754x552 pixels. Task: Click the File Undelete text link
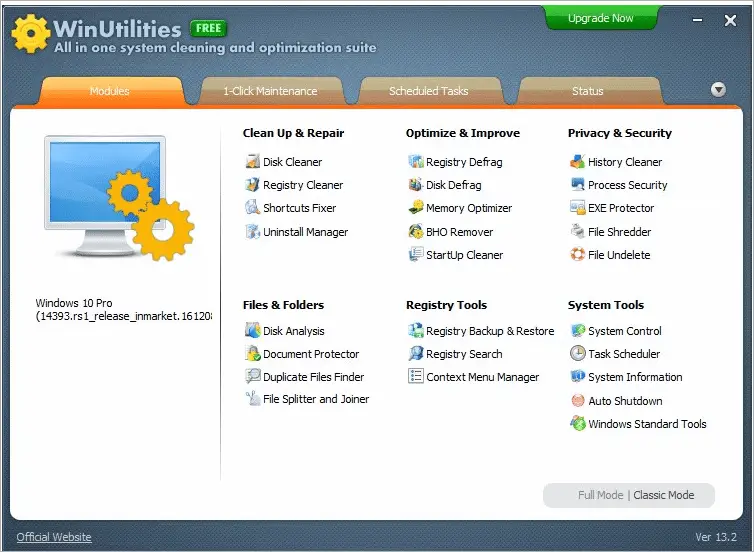coord(619,255)
